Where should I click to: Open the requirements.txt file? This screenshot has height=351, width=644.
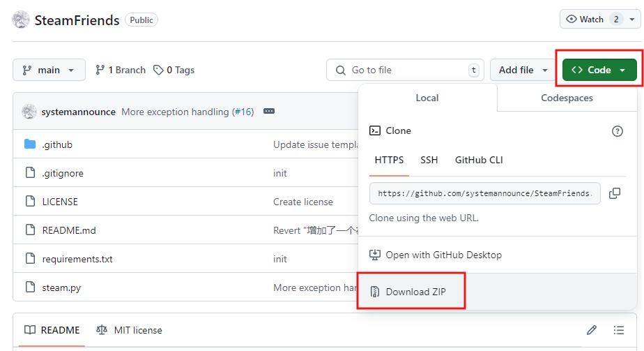tap(77, 260)
